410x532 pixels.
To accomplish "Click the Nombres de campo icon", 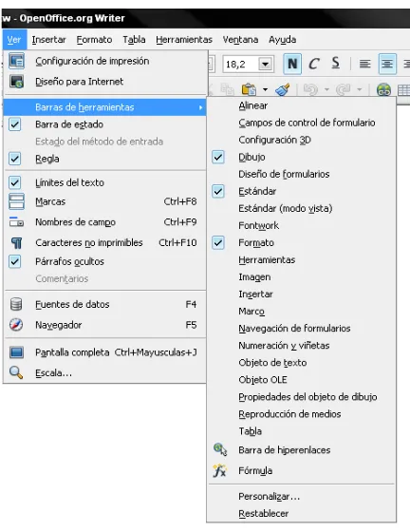I will click(16, 222).
